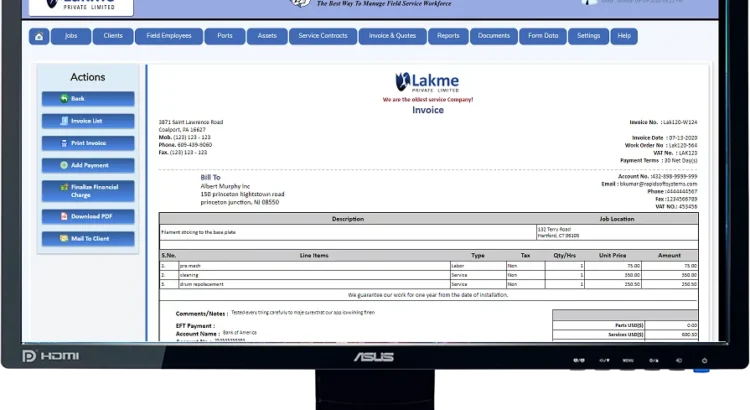Click the Back action button
The height and width of the screenshot is (410, 750).
(x=88, y=99)
